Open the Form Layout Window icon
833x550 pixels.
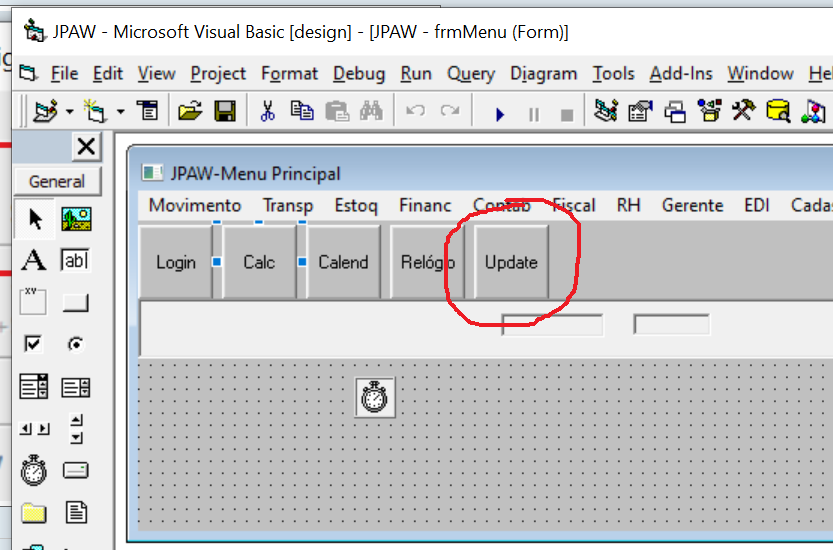tap(675, 112)
